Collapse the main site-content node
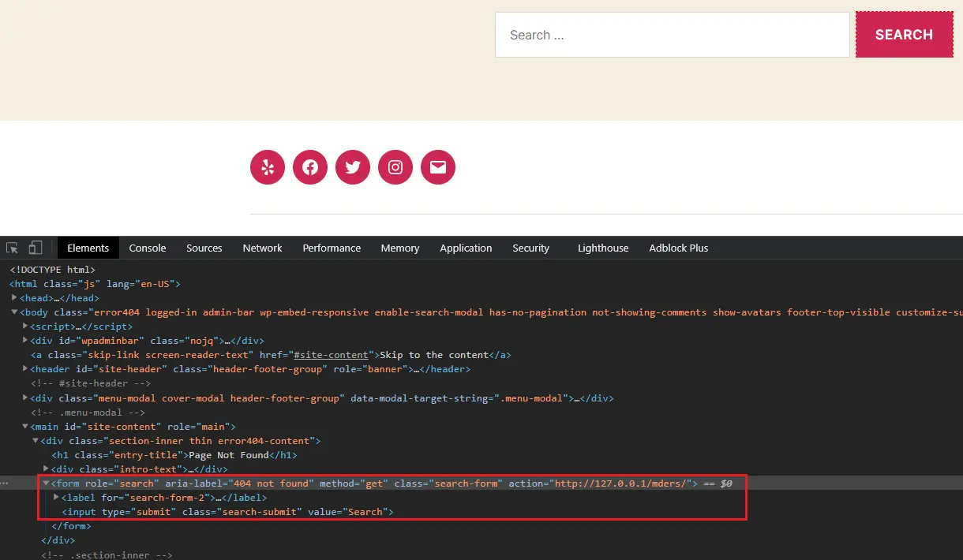 tap(25, 426)
